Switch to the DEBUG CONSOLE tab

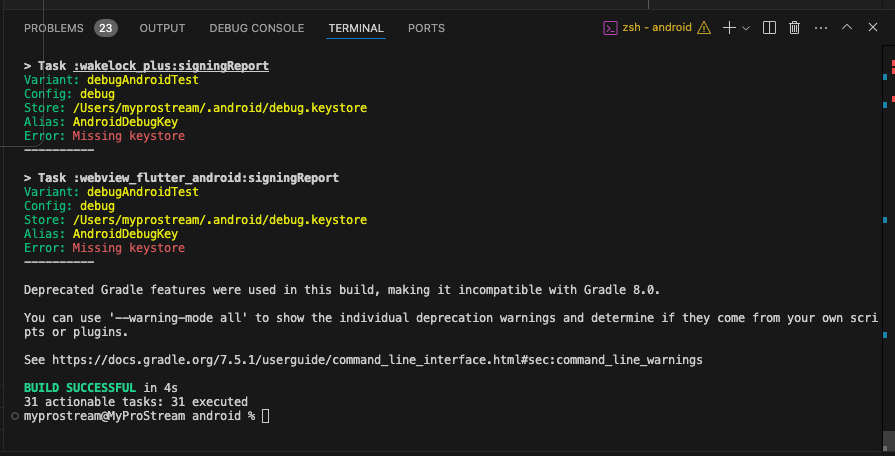(257, 28)
